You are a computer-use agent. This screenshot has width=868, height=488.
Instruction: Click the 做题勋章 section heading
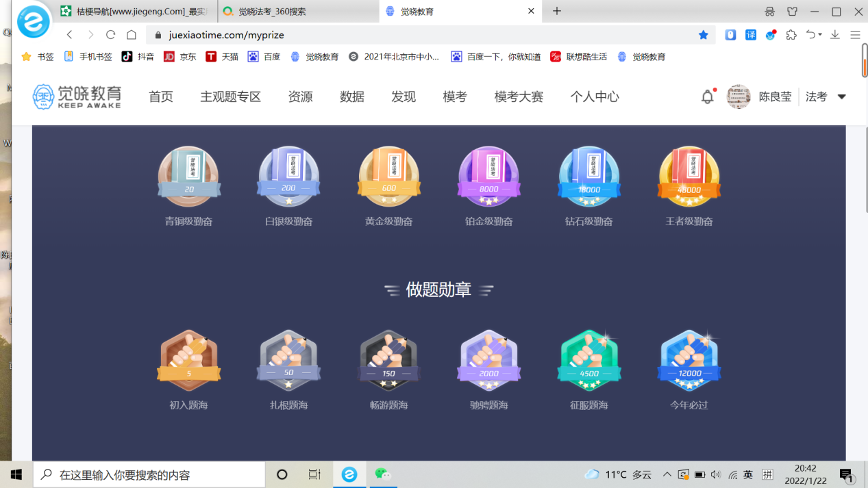coord(438,290)
